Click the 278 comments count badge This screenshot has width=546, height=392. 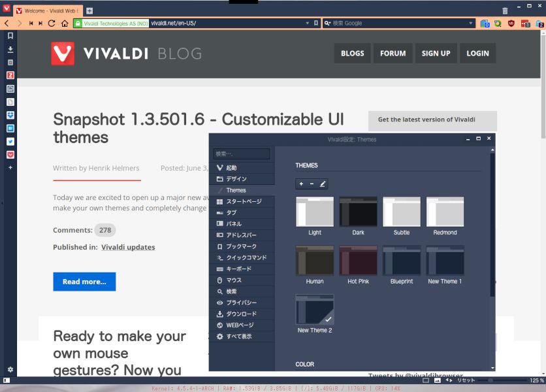click(104, 230)
